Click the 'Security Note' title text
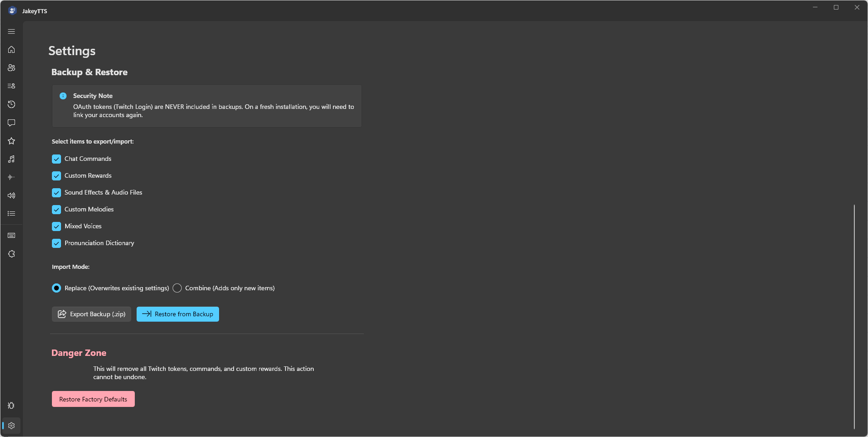Image resolution: width=868 pixels, height=437 pixels. coord(93,96)
